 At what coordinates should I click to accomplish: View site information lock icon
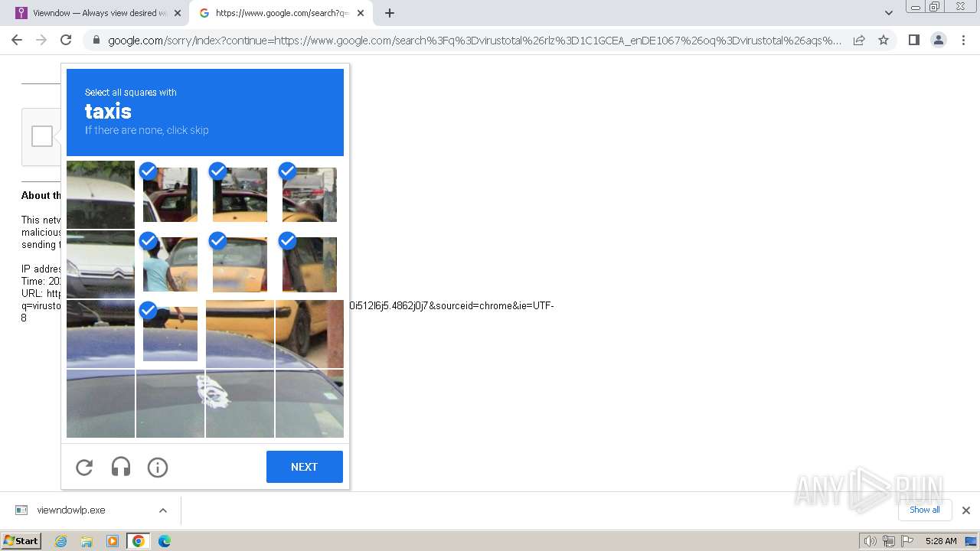(96, 40)
